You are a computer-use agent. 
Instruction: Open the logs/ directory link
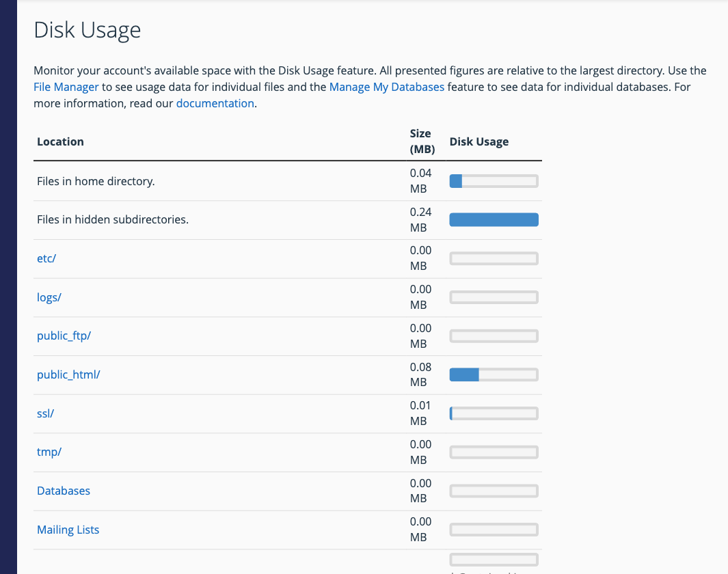49,297
